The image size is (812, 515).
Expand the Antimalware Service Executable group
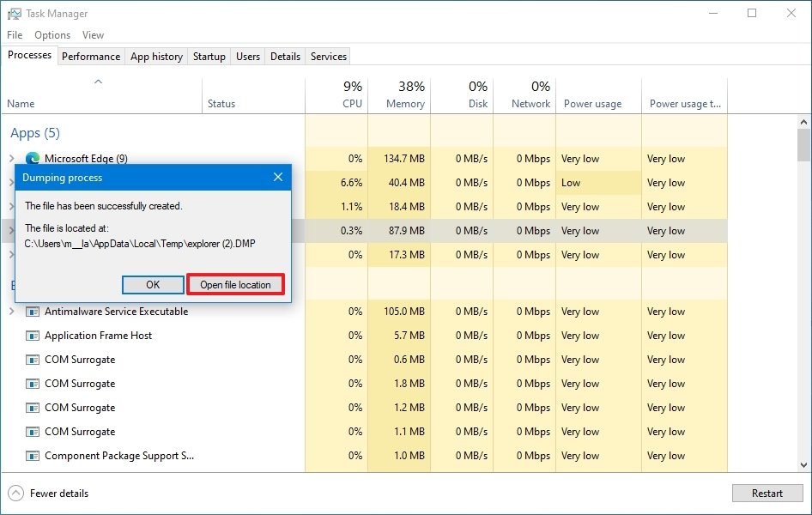(10, 312)
